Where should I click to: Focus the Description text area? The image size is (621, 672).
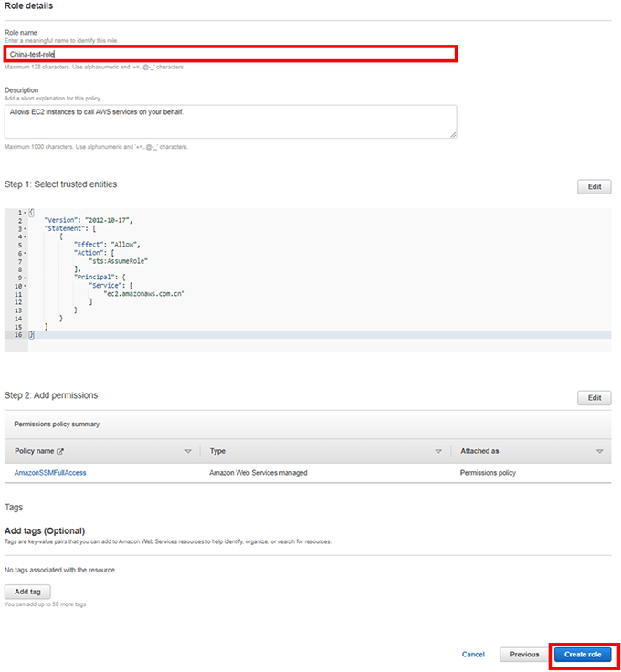click(x=228, y=121)
